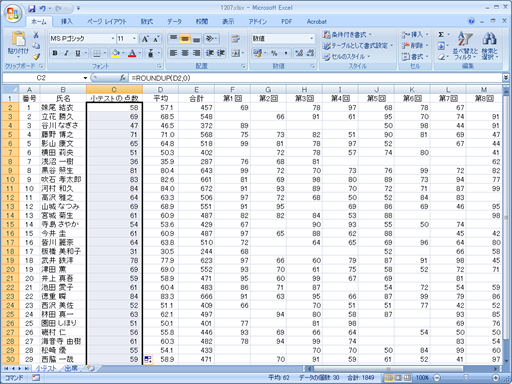Image resolution: width=512 pixels, height=384 pixels.
Task: Click the Undo arrow in quick access toolbar
Action: (x=43, y=8)
